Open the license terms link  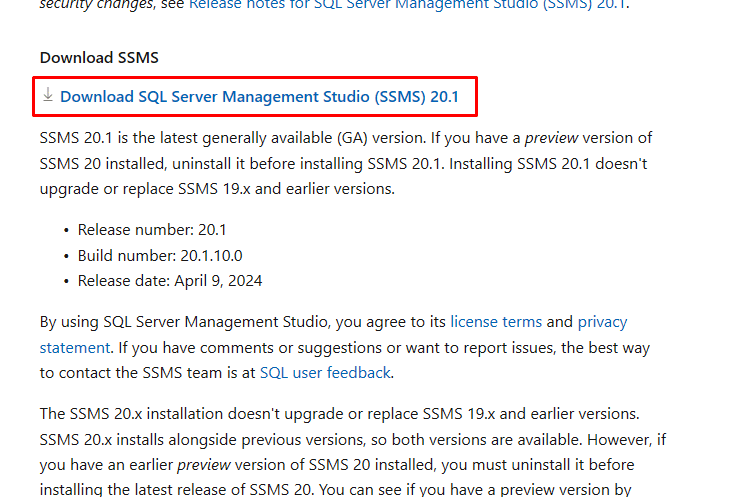(x=496, y=322)
